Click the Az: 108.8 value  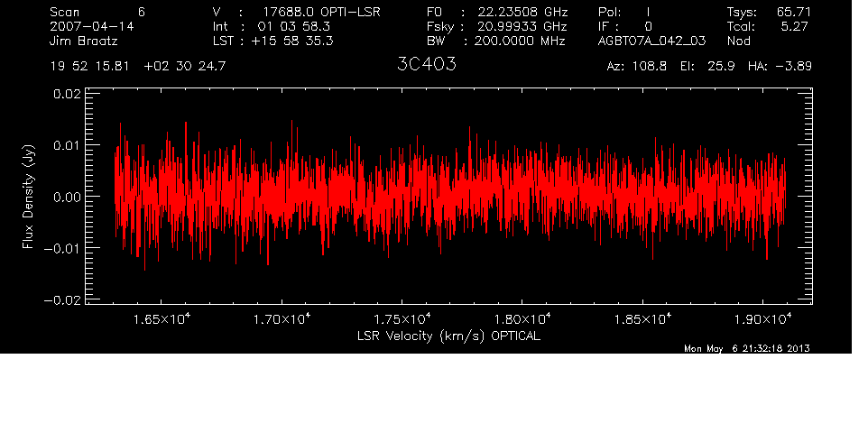tap(637, 67)
